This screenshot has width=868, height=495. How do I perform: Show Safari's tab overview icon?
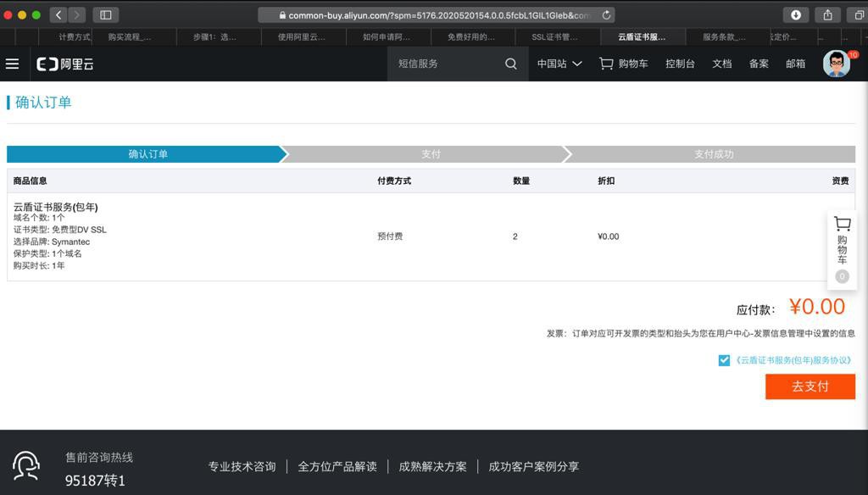click(859, 15)
